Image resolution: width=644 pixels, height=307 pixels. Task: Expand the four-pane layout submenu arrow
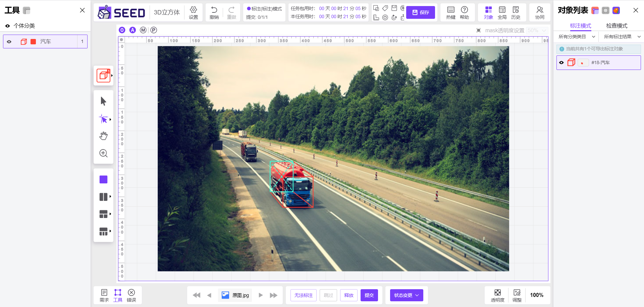tap(110, 231)
